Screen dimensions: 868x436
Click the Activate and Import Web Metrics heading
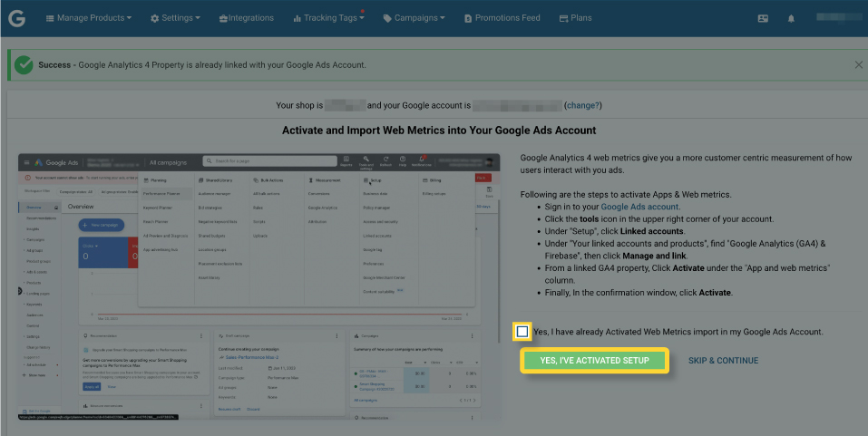(439, 131)
